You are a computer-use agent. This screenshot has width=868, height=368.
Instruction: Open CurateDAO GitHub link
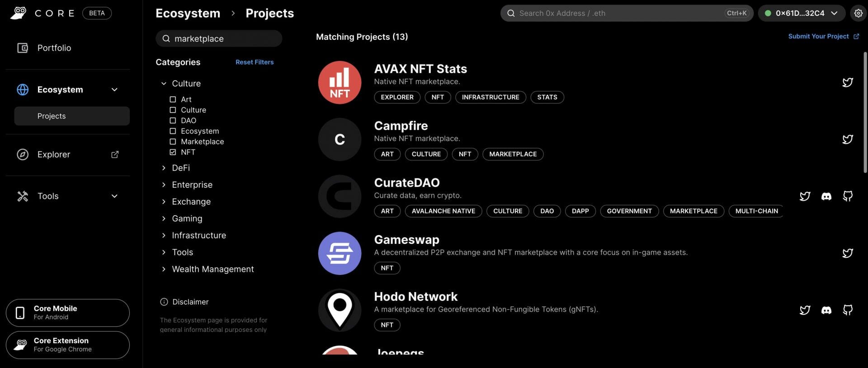pyautogui.click(x=848, y=196)
